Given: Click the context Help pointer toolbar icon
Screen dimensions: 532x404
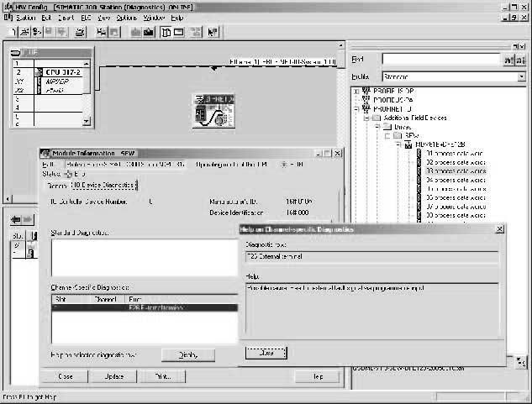Looking at the screenshot, I should [x=213, y=32].
